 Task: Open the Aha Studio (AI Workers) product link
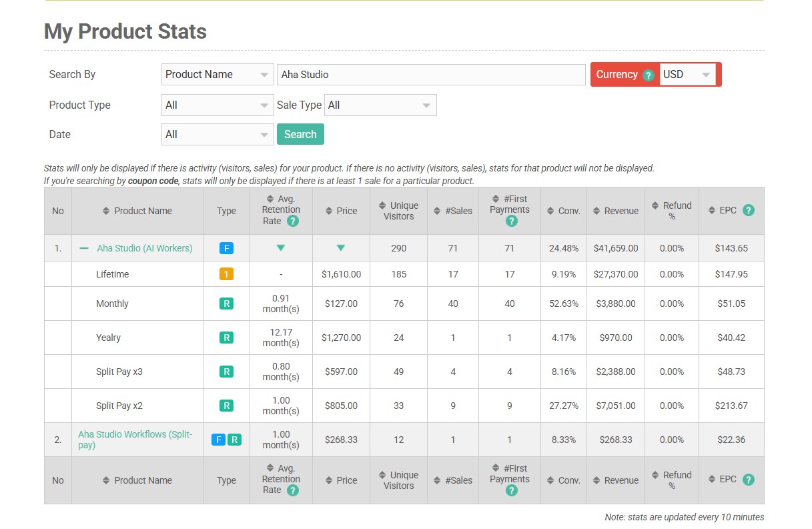point(145,248)
